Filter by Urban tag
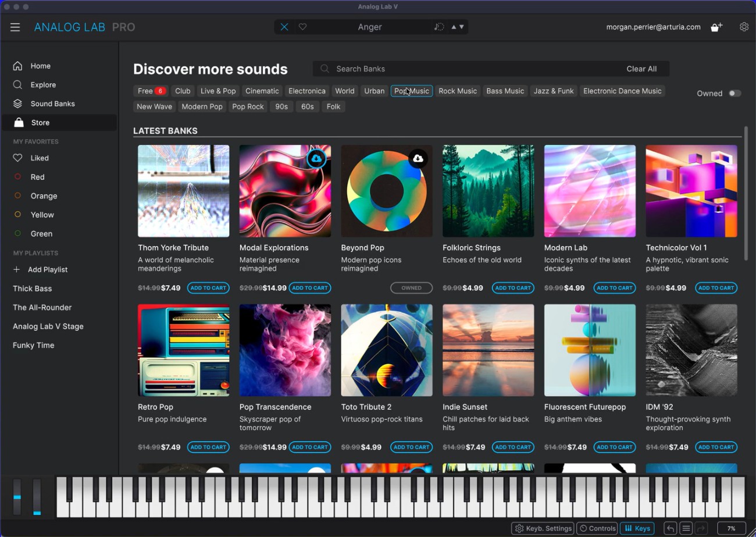Viewport: 756px width, 537px height. click(x=375, y=91)
